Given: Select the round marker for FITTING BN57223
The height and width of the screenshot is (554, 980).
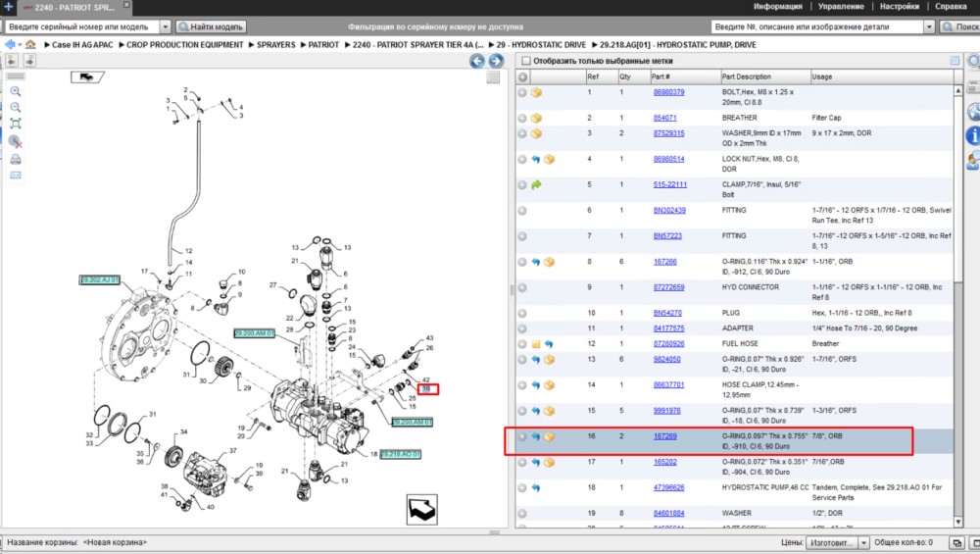Looking at the screenshot, I should coord(522,236).
